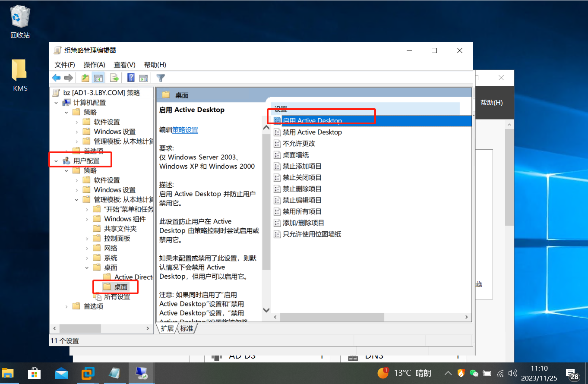Click the VMware icon on the taskbar
The image size is (588, 384).
(88, 373)
